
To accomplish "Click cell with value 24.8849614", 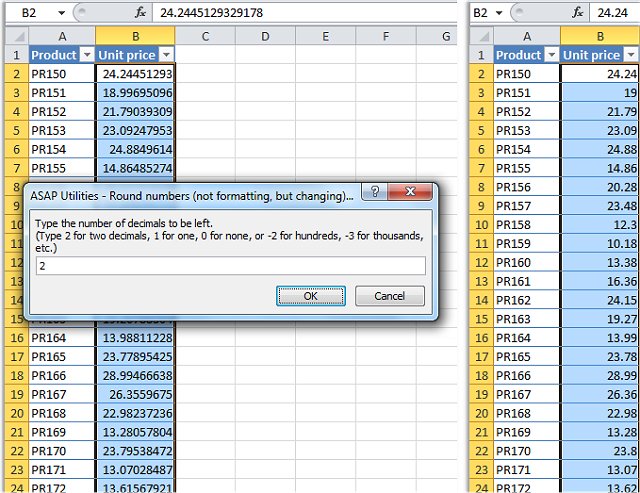I will click(135, 149).
